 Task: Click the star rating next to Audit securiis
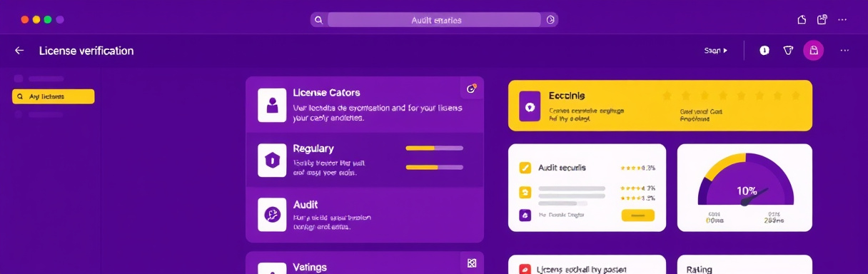pos(638,168)
